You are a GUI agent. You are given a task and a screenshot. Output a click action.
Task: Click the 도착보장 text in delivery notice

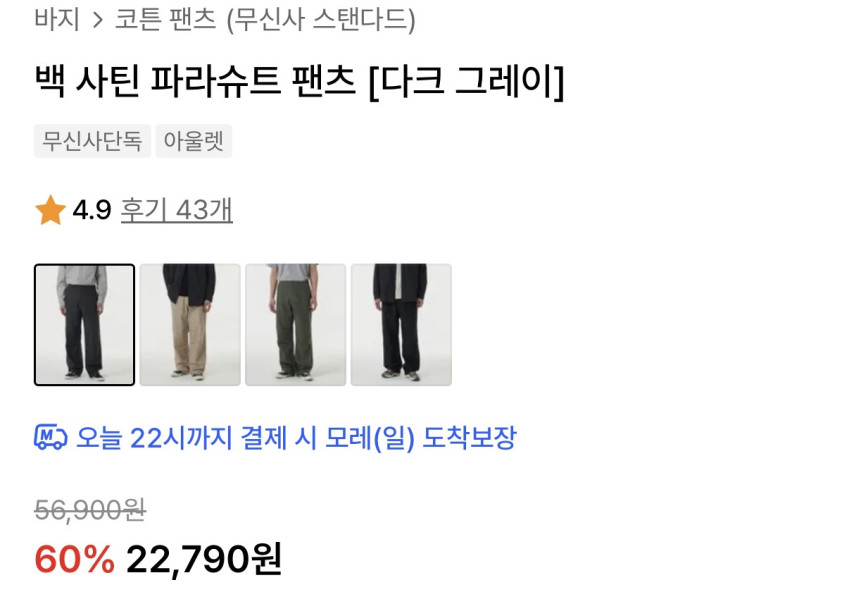point(469,438)
